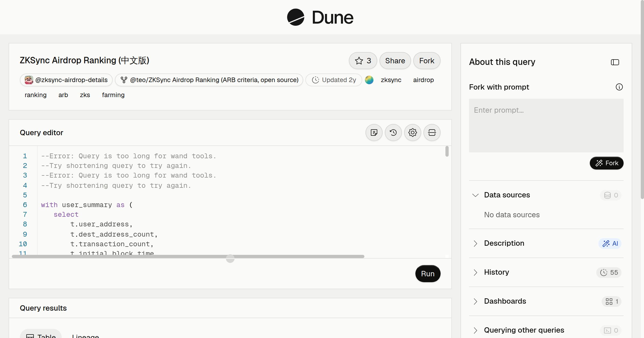Click the Dashboards 1 count badge
The image size is (644, 338).
[612, 302]
